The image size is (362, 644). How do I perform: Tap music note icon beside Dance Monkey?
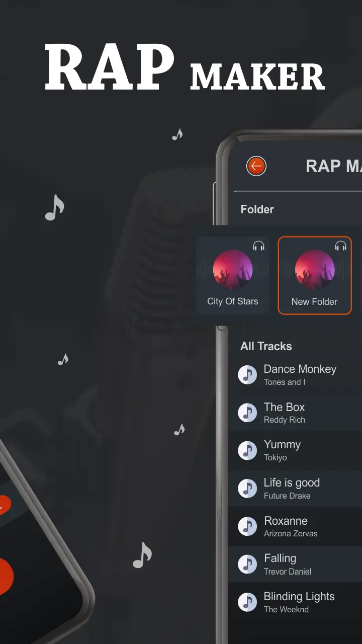tap(247, 374)
